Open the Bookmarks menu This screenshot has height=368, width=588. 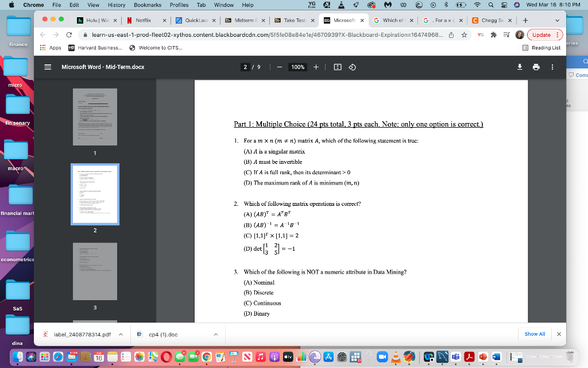pyautogui.click(x=147, y=5)
